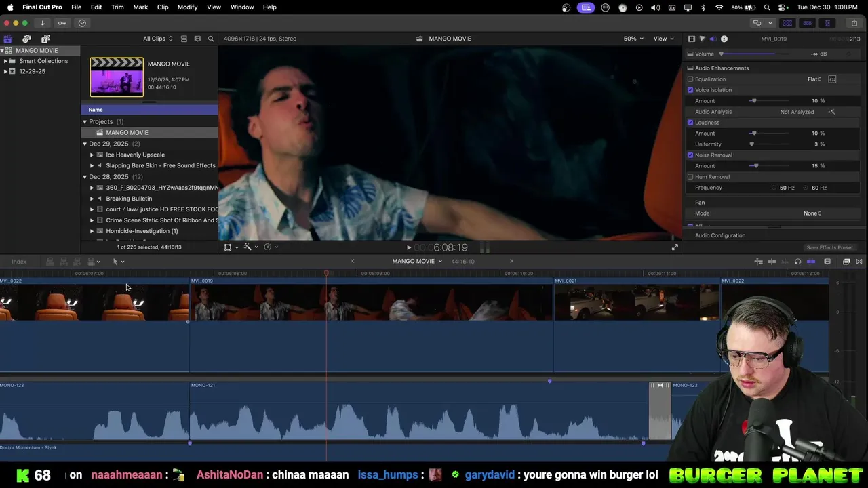Click the viewer fullscreen expand icon
The height and width of the screenshot is (488, 868).
pos(675,247)
